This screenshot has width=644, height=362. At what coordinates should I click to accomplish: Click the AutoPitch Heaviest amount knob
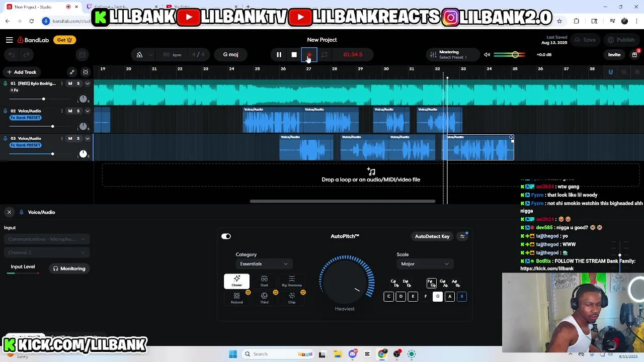[345, 282]
